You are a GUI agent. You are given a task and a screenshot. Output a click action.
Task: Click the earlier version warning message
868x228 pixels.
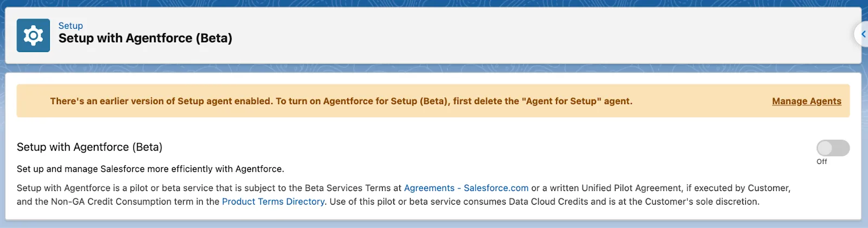point(341,101)
